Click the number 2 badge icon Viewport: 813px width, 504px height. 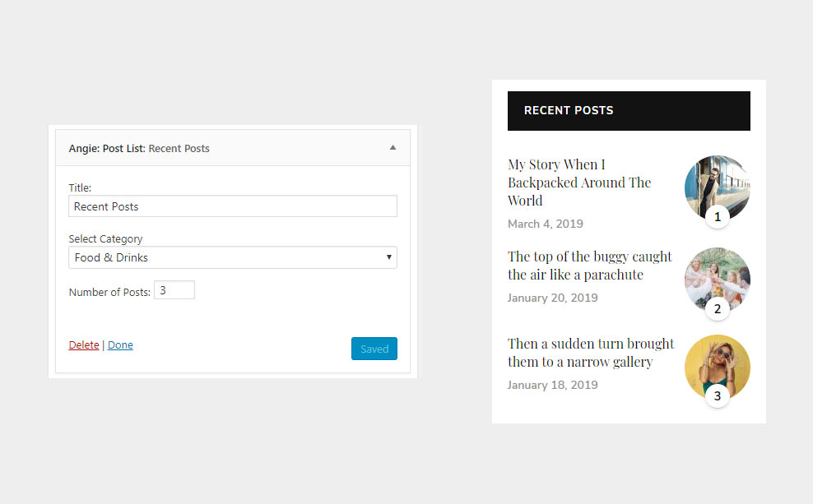(x=718, y=309)
